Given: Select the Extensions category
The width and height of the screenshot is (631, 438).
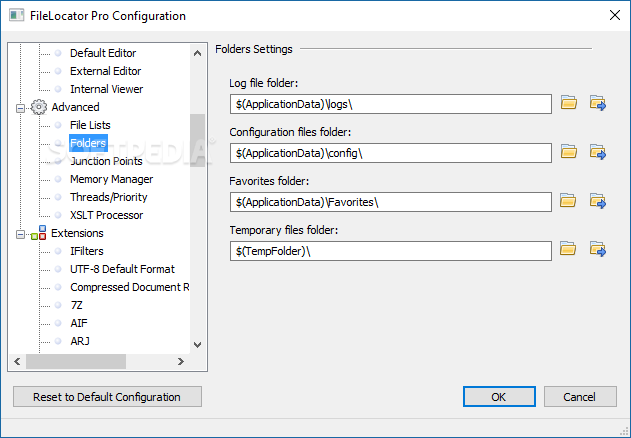Looking at the screenshot, I should (77, 233).
